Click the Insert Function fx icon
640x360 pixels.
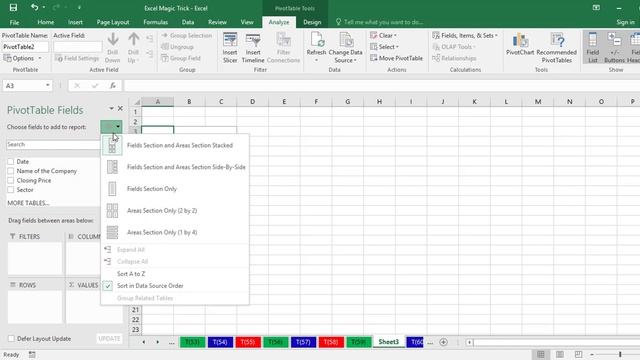pos(113,85)
